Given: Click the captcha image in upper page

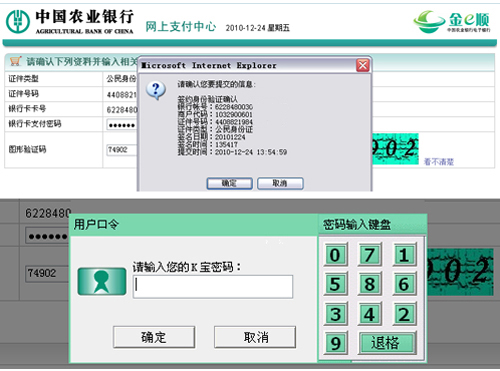Looking at the screenshot, I should 395,149.
